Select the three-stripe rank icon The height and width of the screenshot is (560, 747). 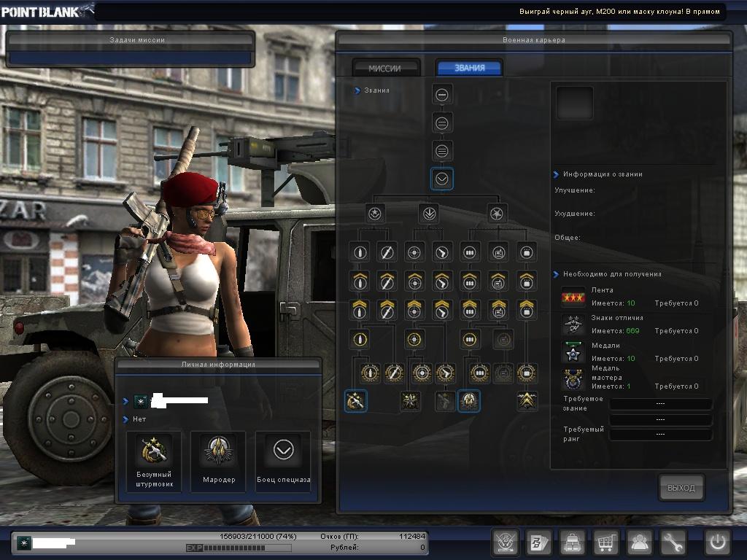pos(441,152)
